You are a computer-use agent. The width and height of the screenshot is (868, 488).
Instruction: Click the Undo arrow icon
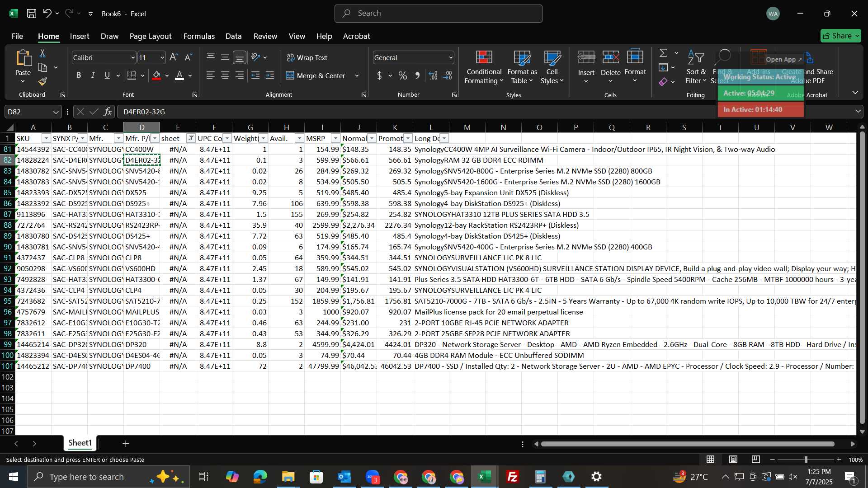point(47,14)
